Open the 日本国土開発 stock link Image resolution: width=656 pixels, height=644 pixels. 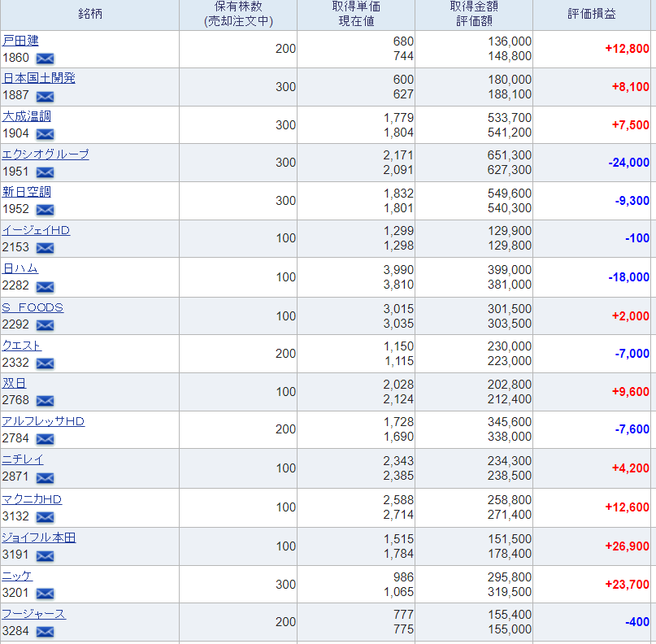point(38,78)
